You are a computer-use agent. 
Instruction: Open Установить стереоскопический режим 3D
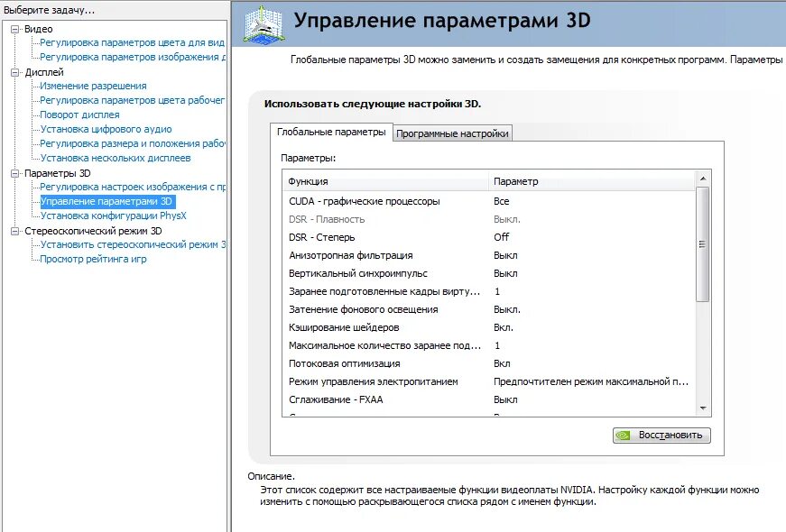[x=133, y=244]
